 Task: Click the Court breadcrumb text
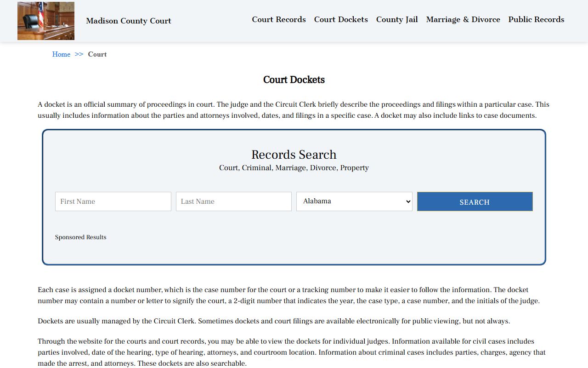coord(97,54)
